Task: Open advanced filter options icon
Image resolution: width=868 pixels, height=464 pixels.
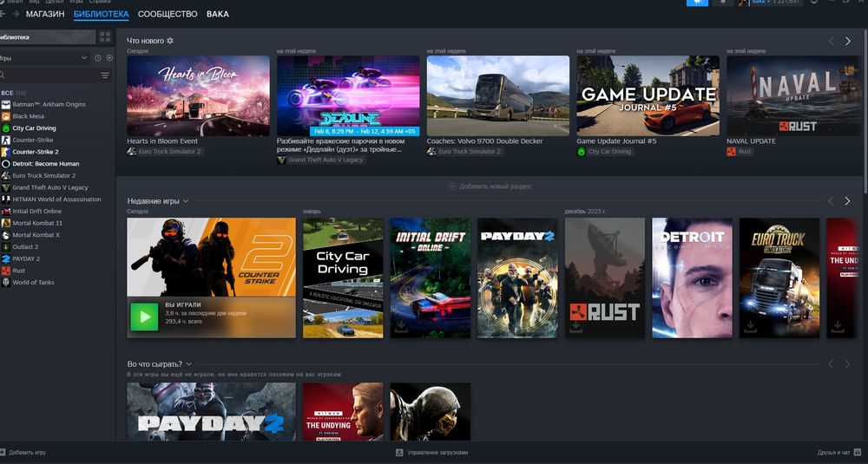Action: [105, 75]
